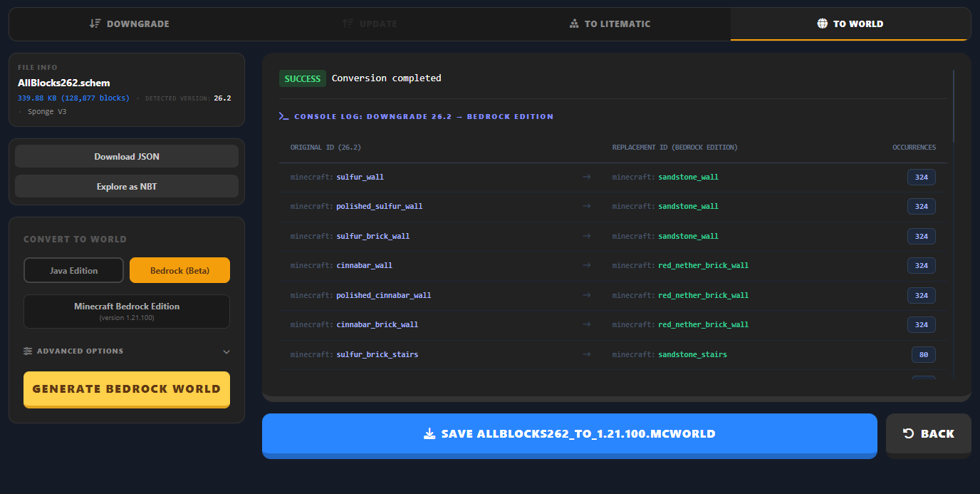Click the 339.88 KB (128,877 blocks) file size
Image resolution: width=980 pixels, height=494 pixels.
[73, 98]
